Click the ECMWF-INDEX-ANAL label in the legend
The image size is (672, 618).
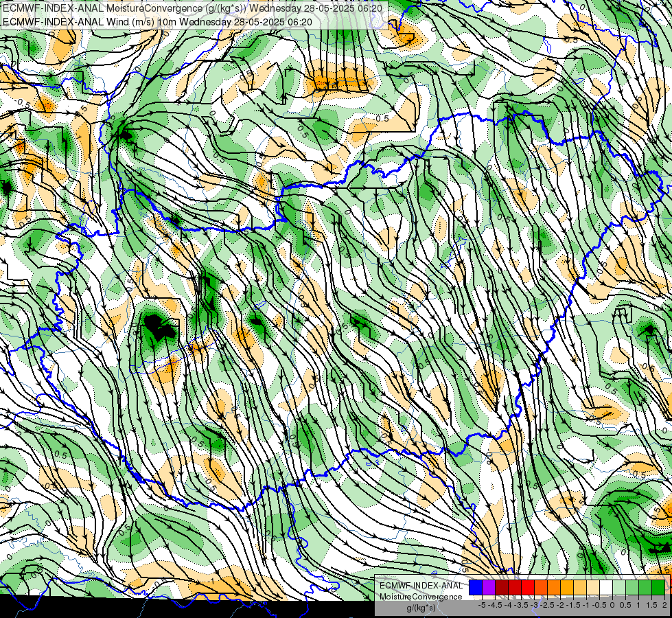[x=421, y=586]
